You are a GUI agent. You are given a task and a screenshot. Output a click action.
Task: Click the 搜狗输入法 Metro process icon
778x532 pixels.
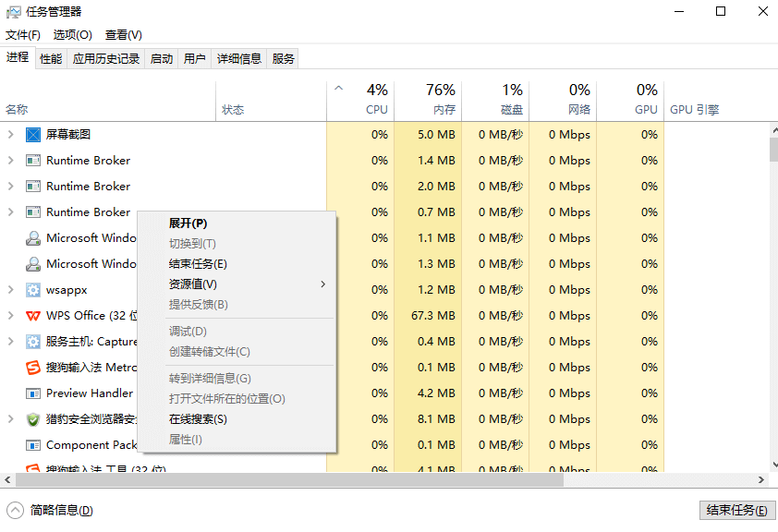click(x=32, y=367)
